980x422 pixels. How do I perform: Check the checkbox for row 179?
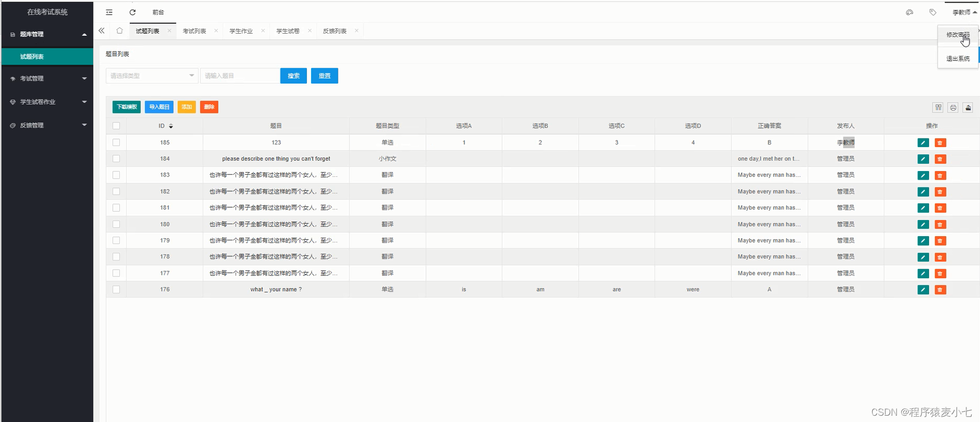click(116, 240)
